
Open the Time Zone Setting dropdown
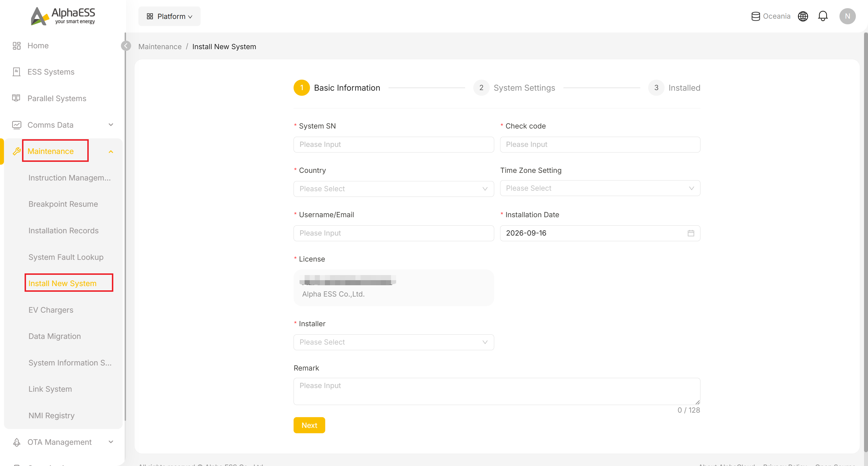click(600, 188)
